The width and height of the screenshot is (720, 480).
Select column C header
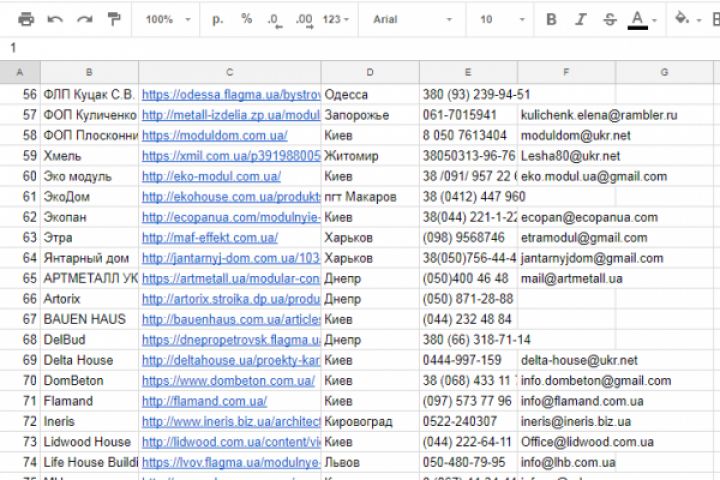click(x=230, y=72)
